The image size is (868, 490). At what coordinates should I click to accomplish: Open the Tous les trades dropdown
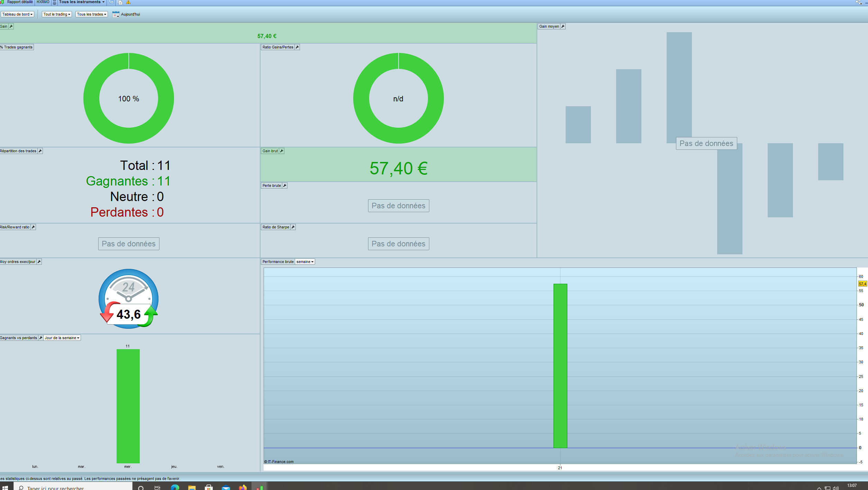[x=91, y=14]
